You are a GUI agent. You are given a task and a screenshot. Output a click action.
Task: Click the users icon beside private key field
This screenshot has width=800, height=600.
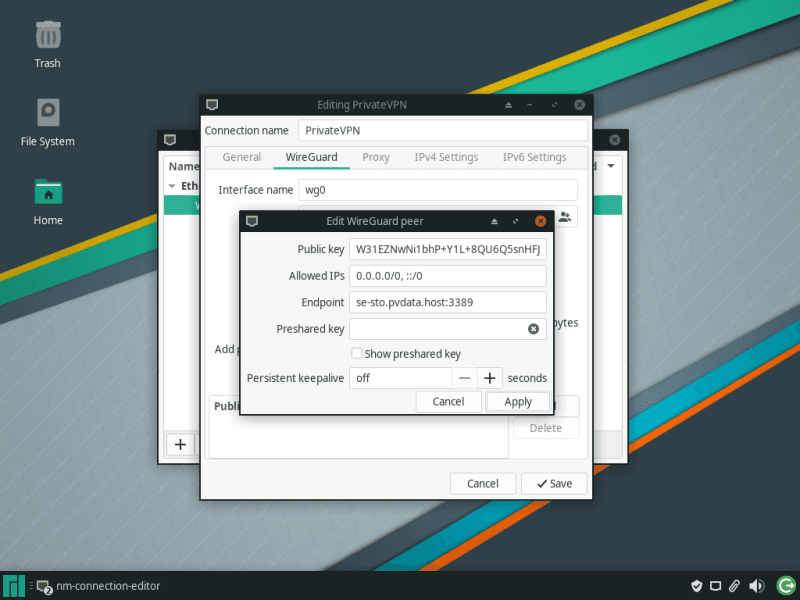tap(565, 216)
